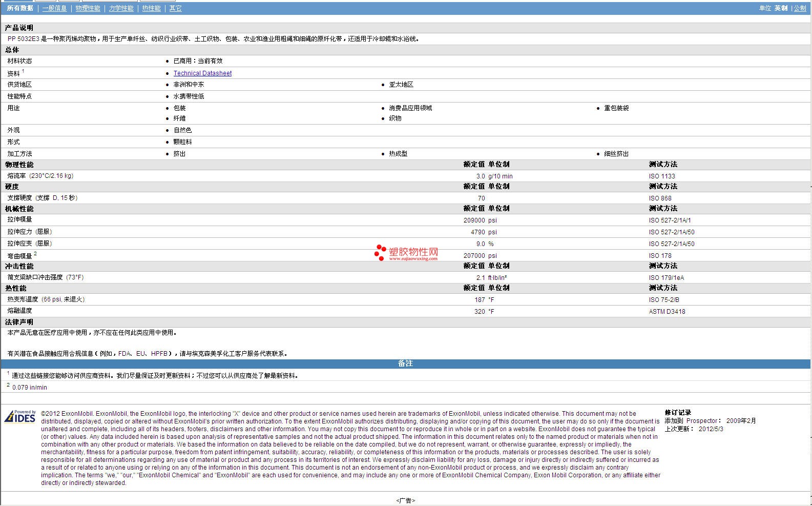The height and width of the screenshot is (506, 812).
Task: Click the 消费品应用领域 use entry
Action: click(410, 108)
